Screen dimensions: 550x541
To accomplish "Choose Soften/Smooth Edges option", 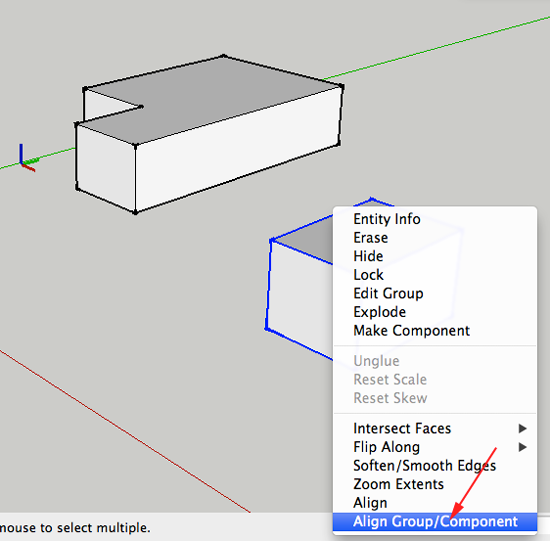I will (435, 466).
